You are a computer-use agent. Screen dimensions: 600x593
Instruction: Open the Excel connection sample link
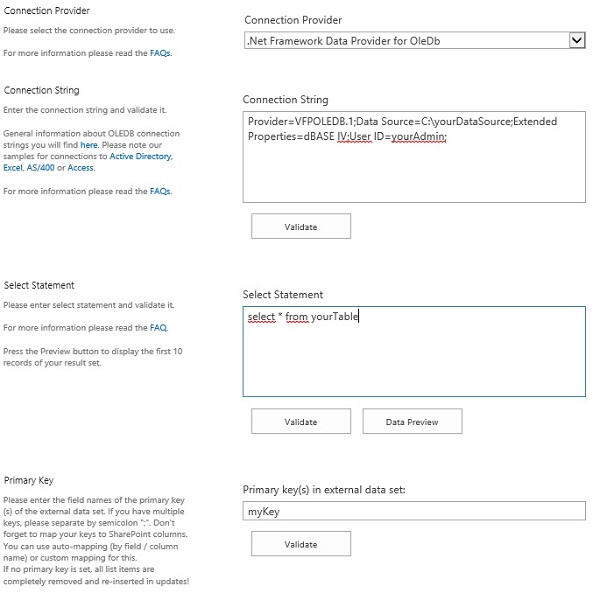point(13,168)
